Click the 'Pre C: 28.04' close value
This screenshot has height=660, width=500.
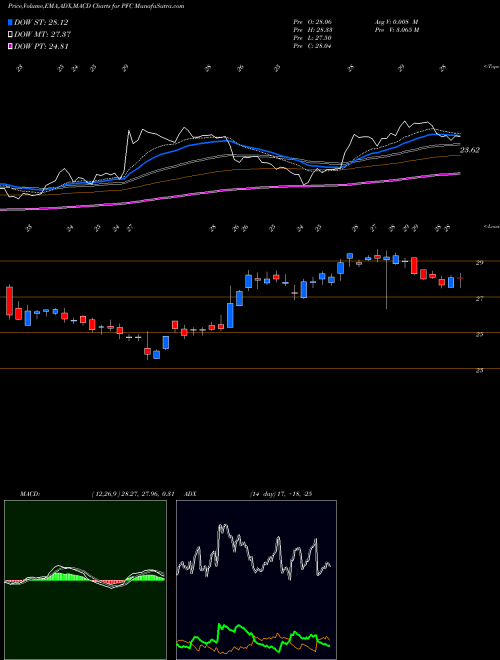tap(312, 46)
